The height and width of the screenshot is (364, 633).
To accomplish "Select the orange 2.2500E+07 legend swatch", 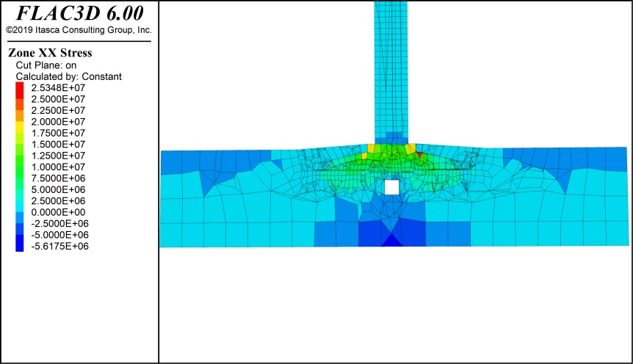I will pyautogui.click(x=20, y=110).
